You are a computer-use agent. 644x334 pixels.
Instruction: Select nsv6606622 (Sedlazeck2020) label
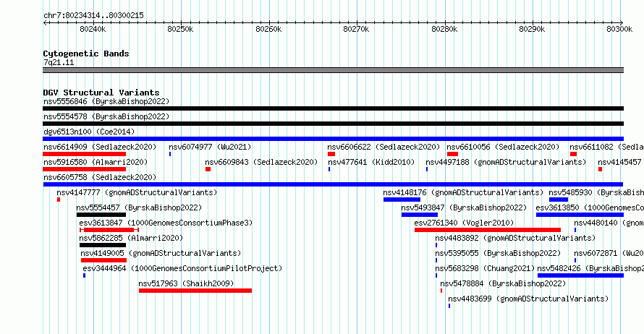click(x=384, y=147)
